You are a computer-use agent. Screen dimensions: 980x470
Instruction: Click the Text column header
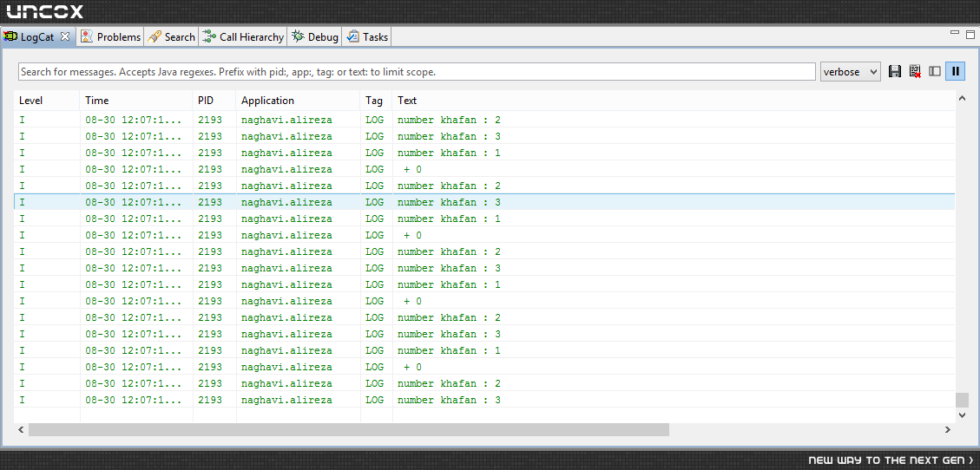tap(674, 101)
